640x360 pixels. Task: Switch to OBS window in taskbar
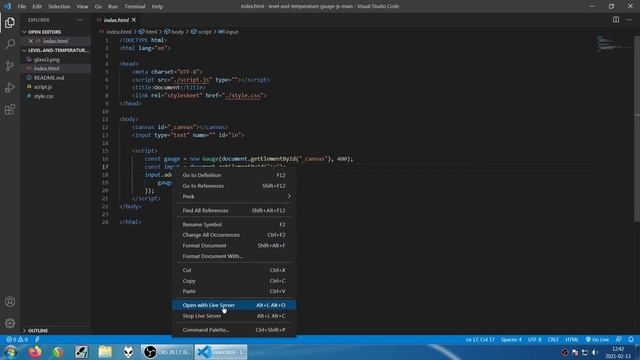167,351
